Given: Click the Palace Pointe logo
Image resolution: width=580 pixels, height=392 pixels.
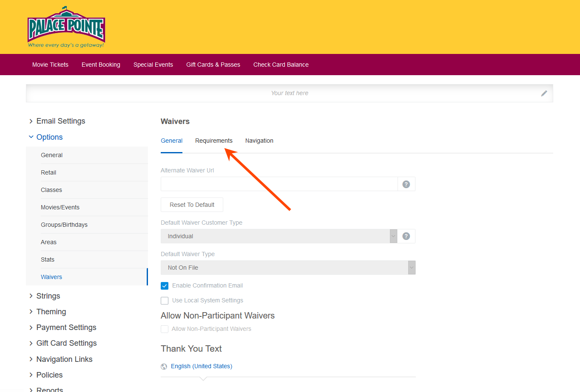Looking at the screenshot, I should click(x=66, y=27).
